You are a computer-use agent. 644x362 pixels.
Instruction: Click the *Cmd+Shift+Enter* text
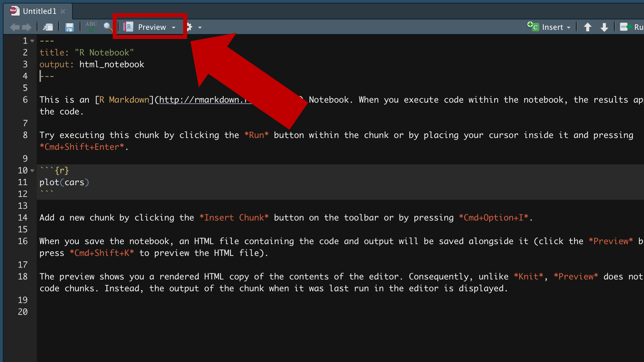(82, 147)
